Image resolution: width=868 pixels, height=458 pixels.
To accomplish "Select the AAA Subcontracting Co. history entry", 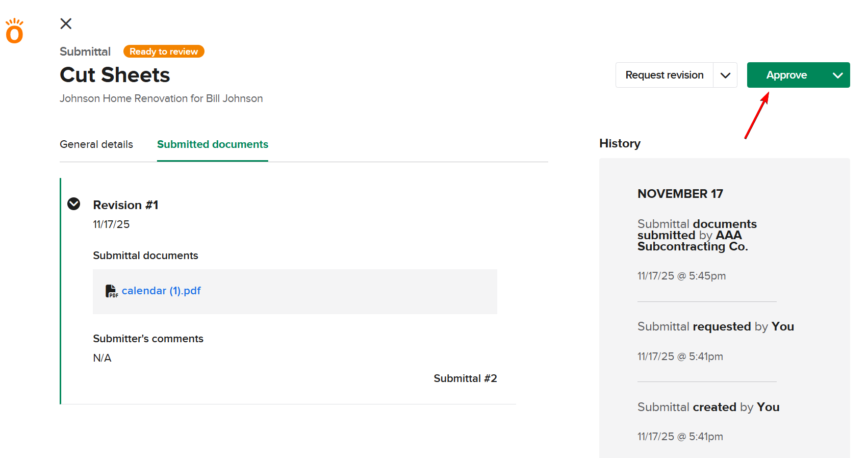I will [697, 235].
